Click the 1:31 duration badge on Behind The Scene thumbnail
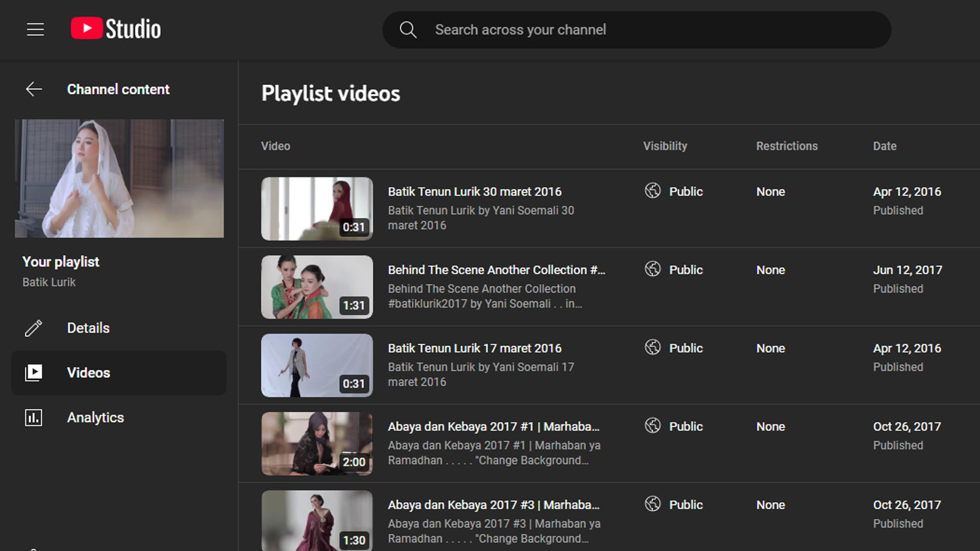The width and height of the screenshot is (980, 551). pos(354,305)
